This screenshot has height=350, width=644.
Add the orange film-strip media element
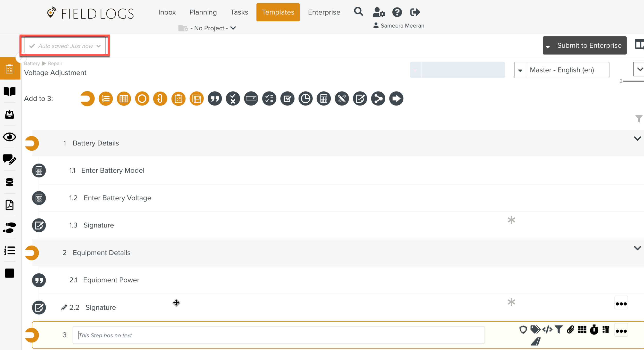(x=197, y=99)
